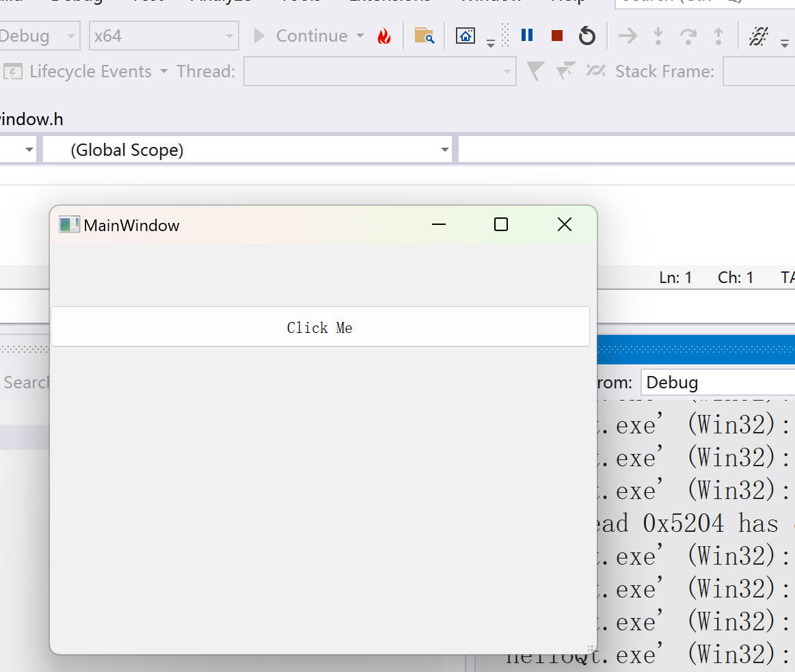795x672 pixels.
Task: Expand the Lifecycle Events dropdown arrow
Action: click(x=164, y=72)
